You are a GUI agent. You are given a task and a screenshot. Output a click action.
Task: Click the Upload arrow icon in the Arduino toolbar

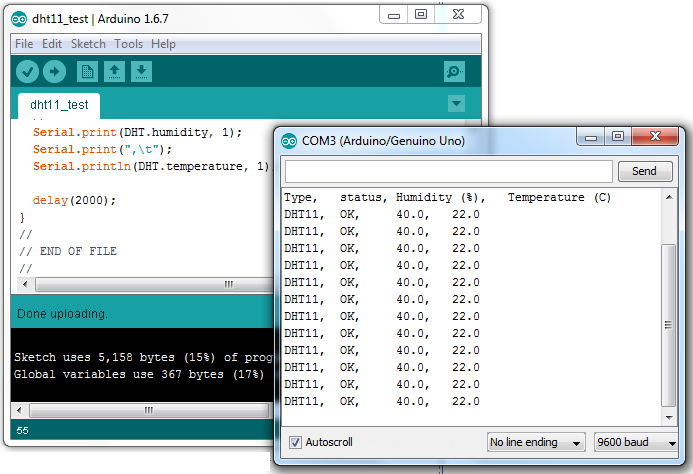(54, 72)
